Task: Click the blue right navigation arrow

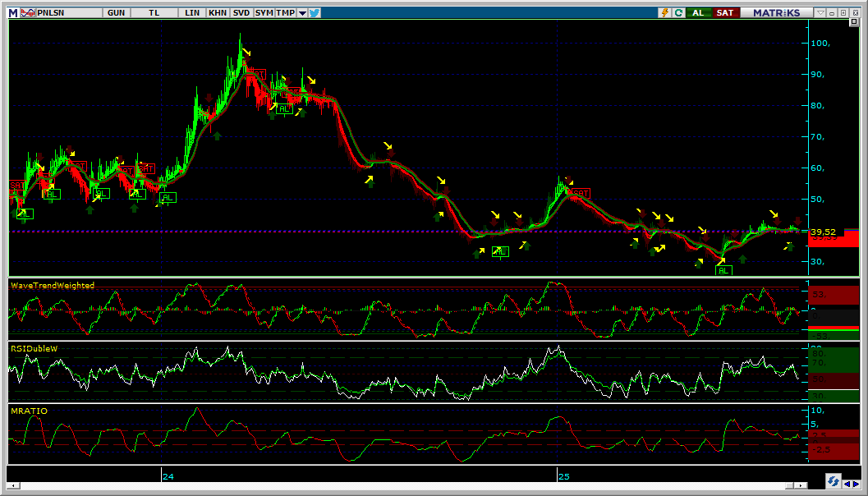Action: point(857,485)
